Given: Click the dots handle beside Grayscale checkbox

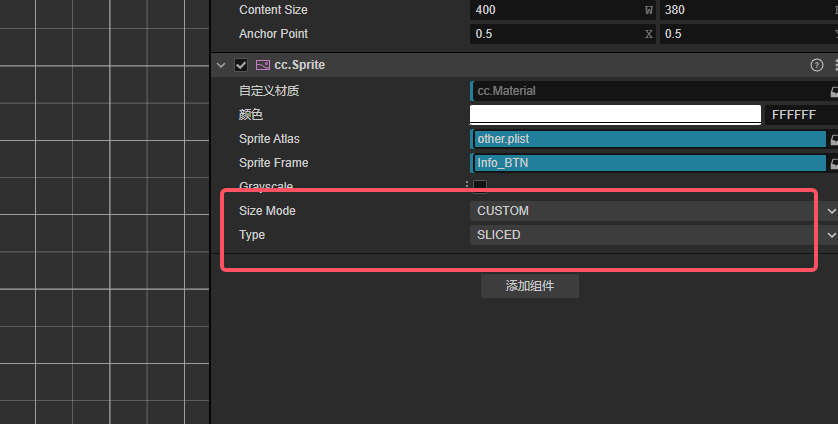Looking at the screenshot, I should [467, 185].
